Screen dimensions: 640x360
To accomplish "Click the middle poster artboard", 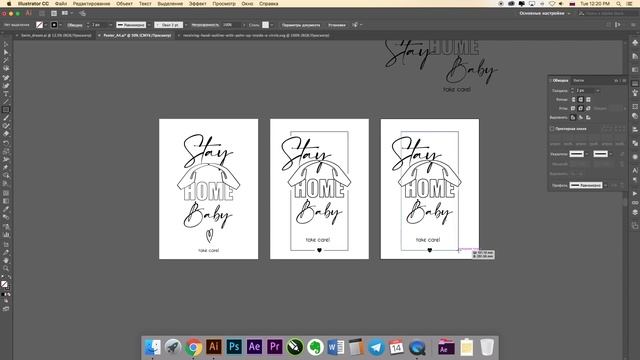I will (319, 189).
